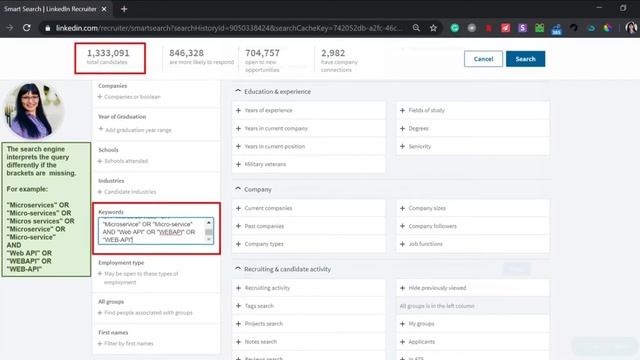640x360 pixels.
Task: Add Military veterans filter
Action: pyautogui.click(x=309, y=164)
